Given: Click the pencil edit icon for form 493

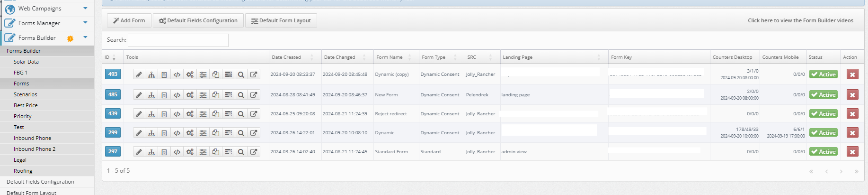Looking at the screenshot, I should (x=139, y=74).
